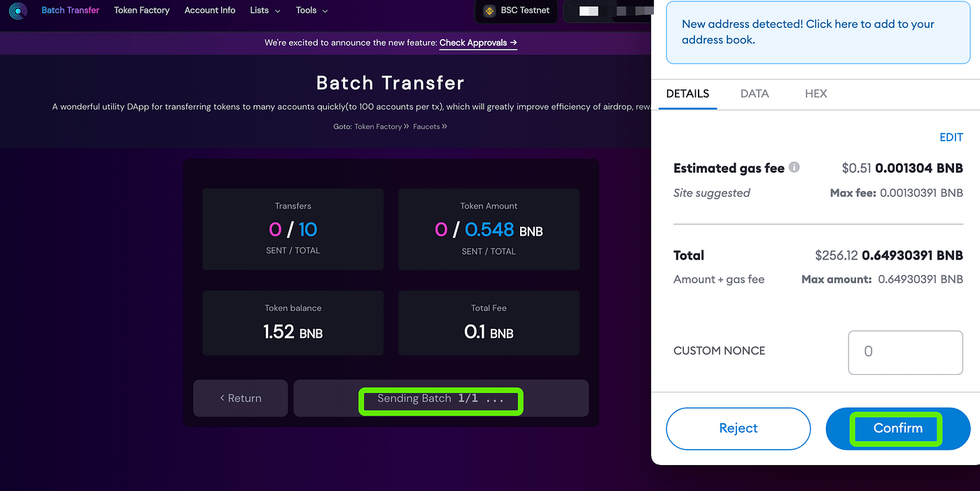Click the new address detected notice

816,32
